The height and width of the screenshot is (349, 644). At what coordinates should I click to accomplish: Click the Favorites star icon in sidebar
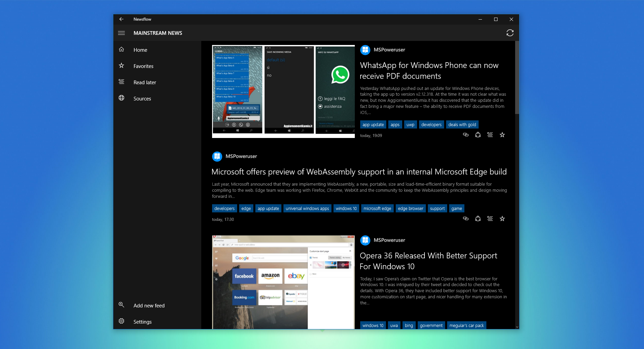click(x=121, y=66)
